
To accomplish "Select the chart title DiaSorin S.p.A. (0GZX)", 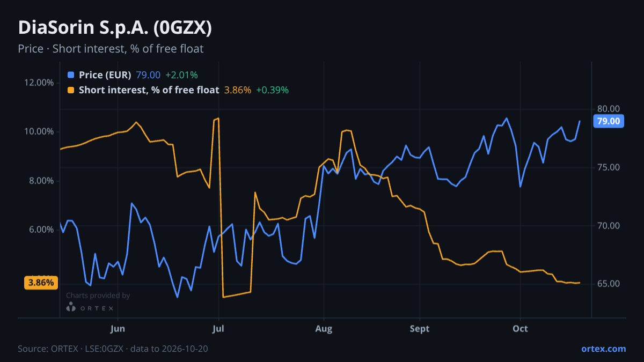I will point(115,28).
